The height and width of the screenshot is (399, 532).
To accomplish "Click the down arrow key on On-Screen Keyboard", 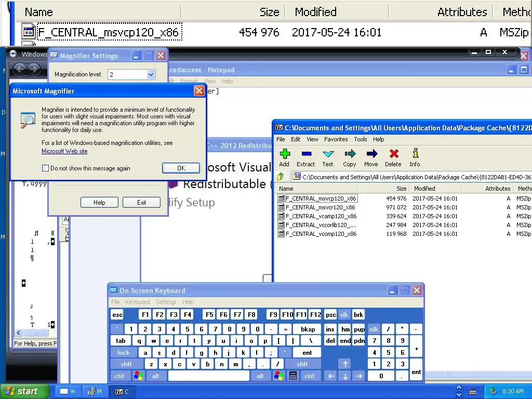I will 345,376.
